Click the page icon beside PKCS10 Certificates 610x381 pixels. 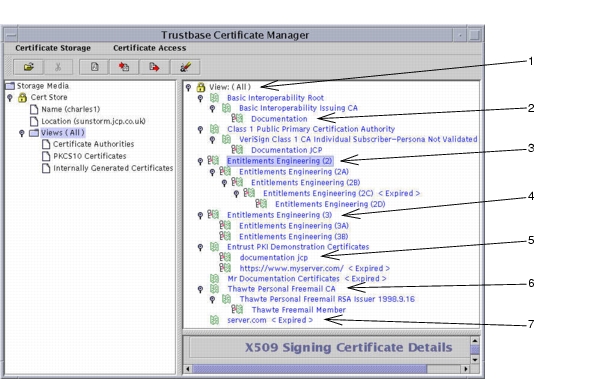click(46, 156)
